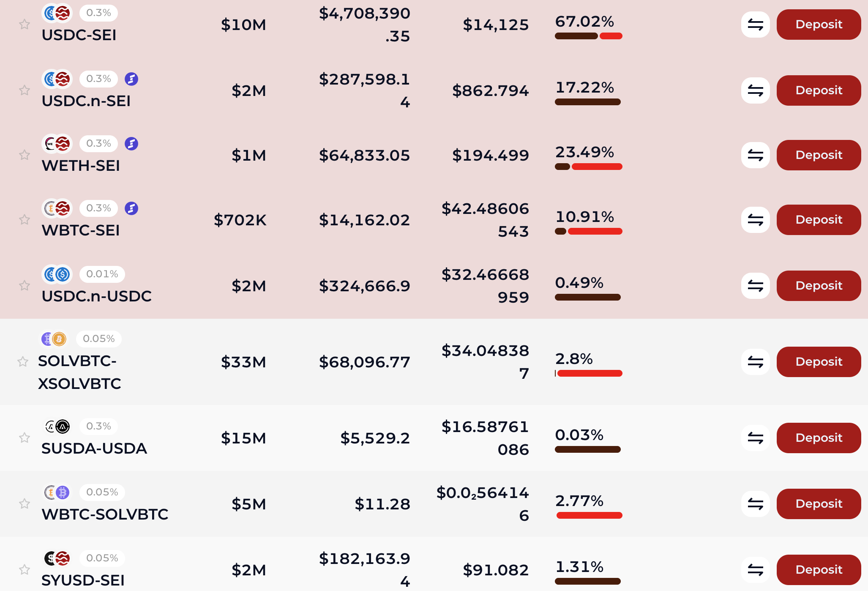Image resolution: width=868 pixels, height=591 pixels.
Task: Star the USDC.n-USDC pool
Action: click(25, 286)
